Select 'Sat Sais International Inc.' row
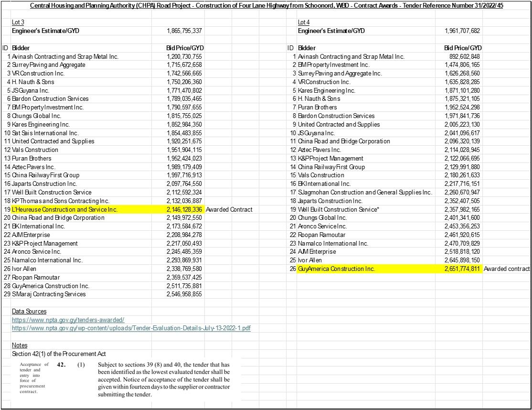532x410 pixels. (x=45, y=133)
